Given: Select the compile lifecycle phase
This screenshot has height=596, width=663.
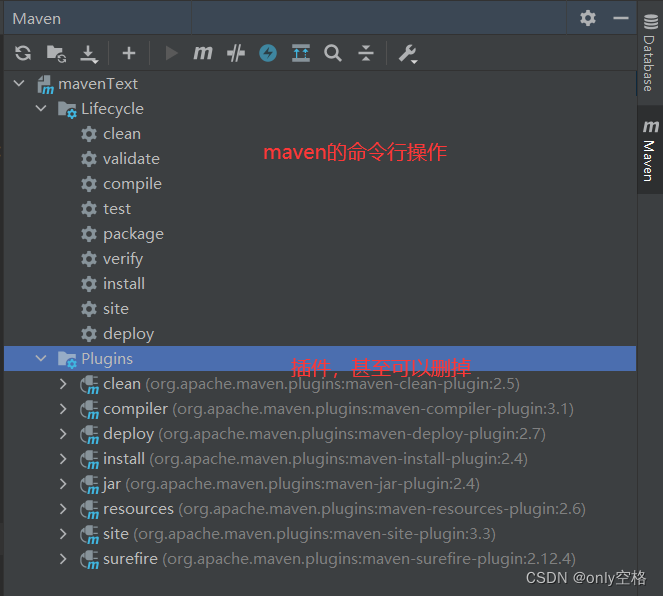Looking at the screenshot, I should [132, 184].
